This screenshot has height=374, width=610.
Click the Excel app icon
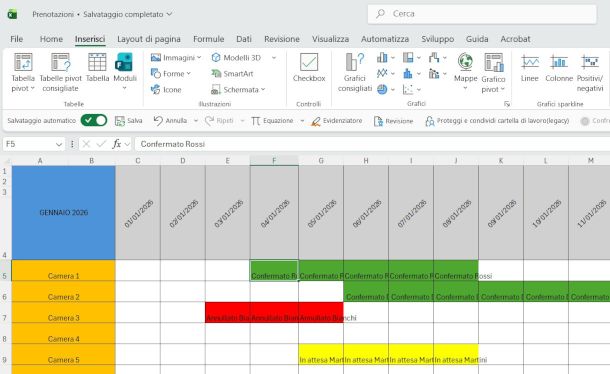[12, 14]
